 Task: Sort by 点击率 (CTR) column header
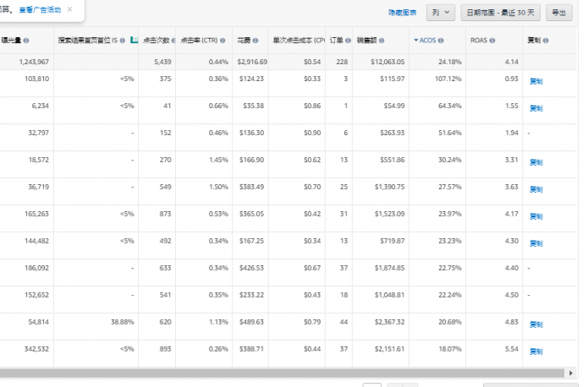point(199,40)
